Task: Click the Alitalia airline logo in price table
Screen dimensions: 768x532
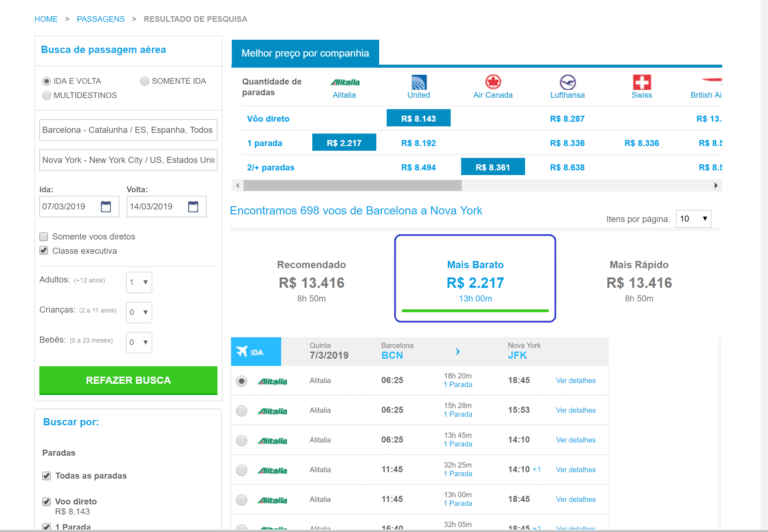Action: tap(344, 82)
